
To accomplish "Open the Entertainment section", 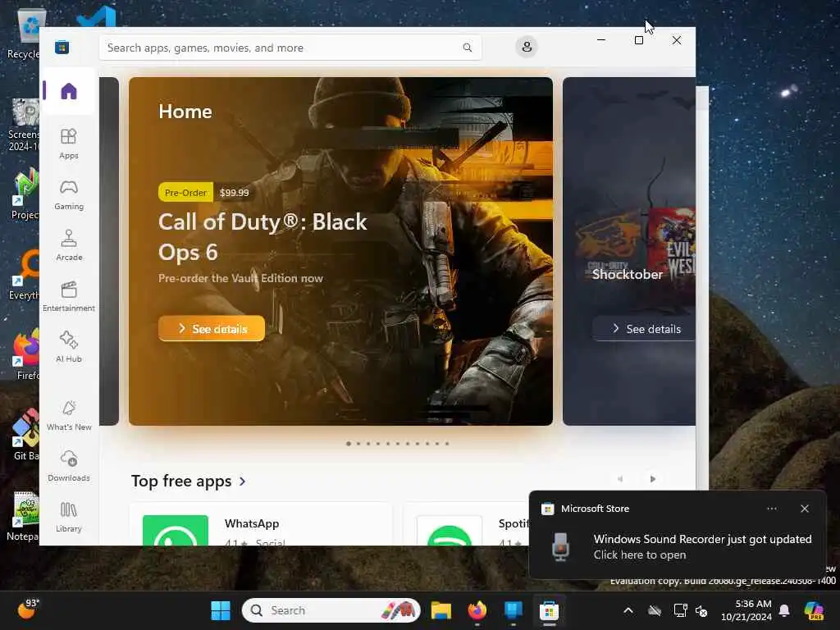I will (69, 296).
